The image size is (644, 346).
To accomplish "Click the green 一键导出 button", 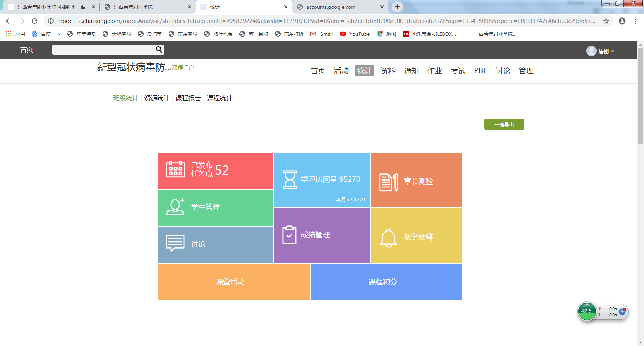I will pyautogui.click(x=504, y=125).
